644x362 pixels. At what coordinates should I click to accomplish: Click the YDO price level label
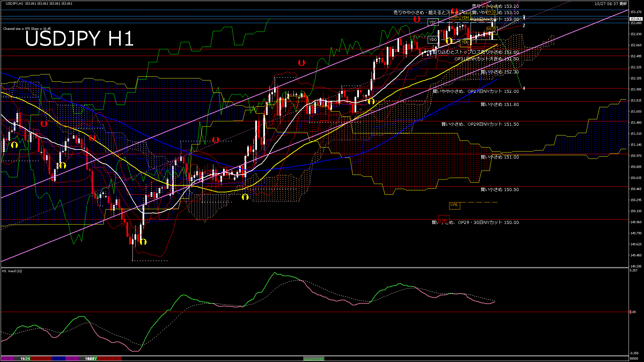tap(433, 40)
